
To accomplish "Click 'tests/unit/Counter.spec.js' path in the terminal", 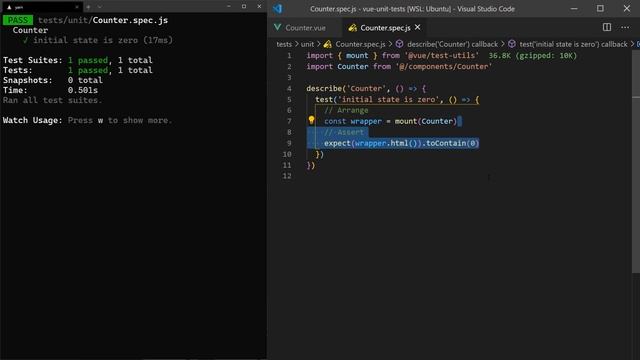I will (x=103, y=20).
